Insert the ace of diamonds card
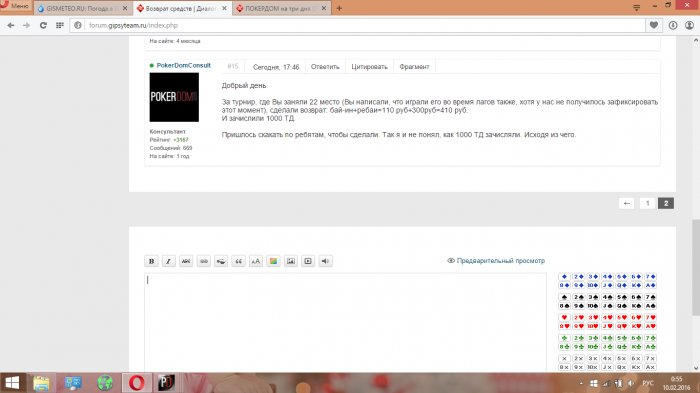 (650, 285)
